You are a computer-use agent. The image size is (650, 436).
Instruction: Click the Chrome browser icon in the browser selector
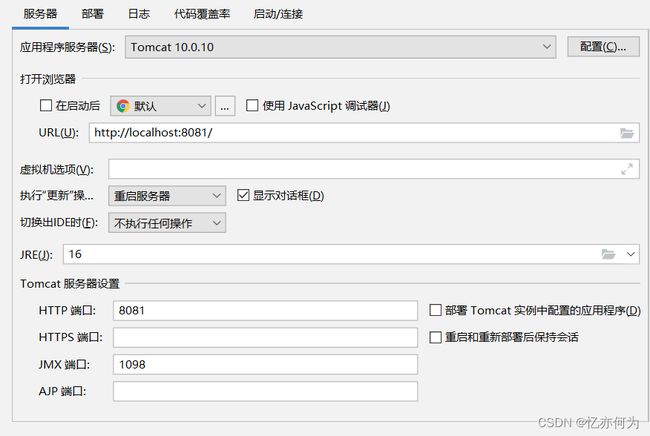pyautogui.click(x=123, y=106)
